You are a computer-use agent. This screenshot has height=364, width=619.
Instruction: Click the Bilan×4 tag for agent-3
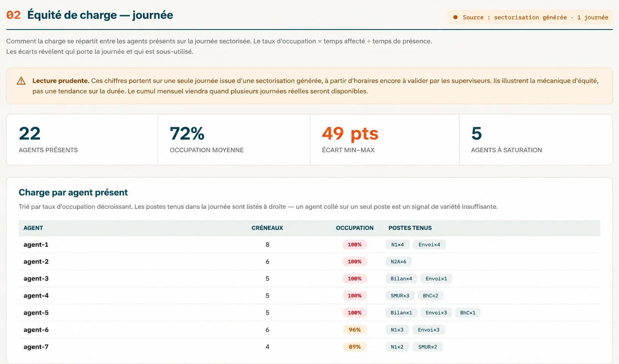pos(401,278)
